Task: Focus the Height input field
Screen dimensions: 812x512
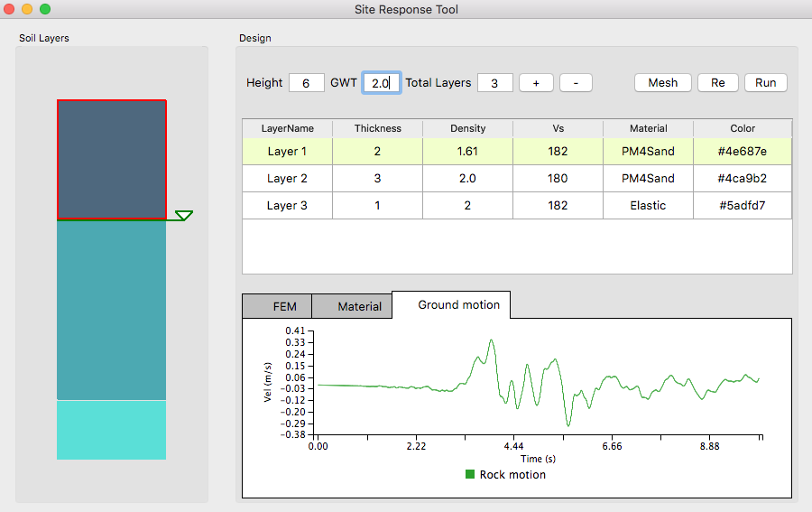Action: tap(306, 83)
